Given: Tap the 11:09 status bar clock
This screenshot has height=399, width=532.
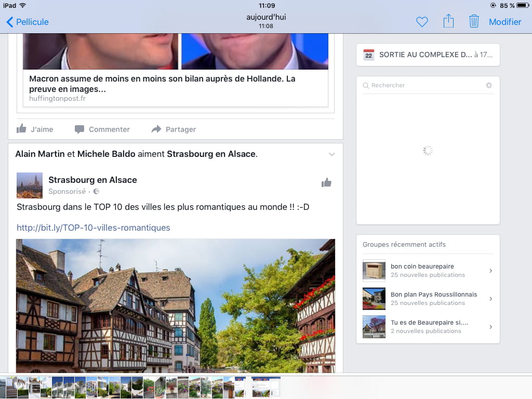Looking at the screenshot, I should tap(267, 5).
